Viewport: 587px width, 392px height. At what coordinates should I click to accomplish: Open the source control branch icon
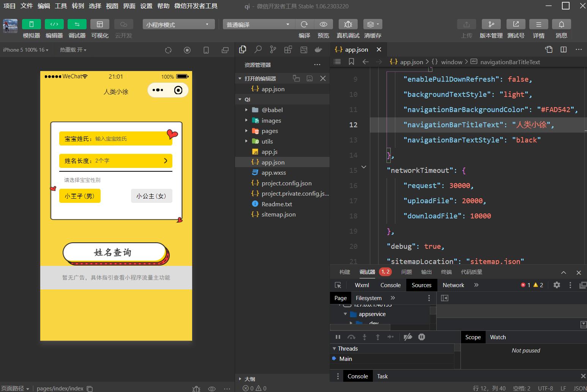pyautogui.click(x=273, y=49)
